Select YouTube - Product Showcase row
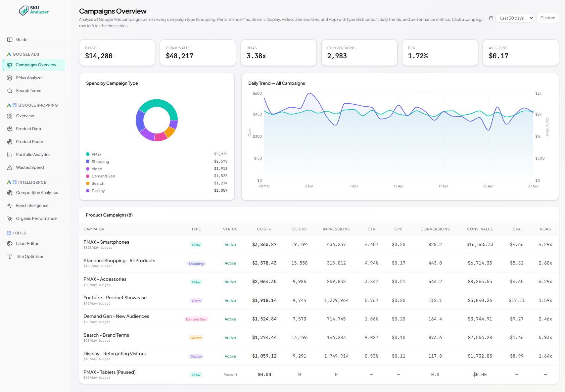 (319, 300)
